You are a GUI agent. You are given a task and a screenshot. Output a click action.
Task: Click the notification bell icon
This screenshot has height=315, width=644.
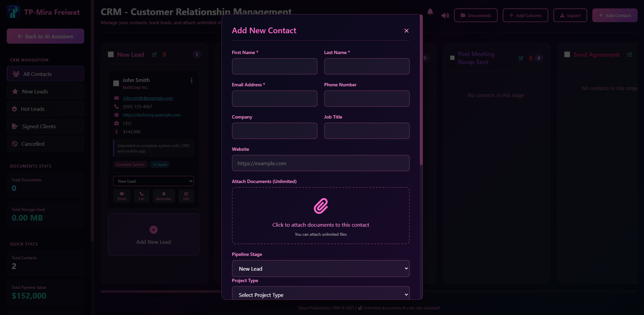(x=430, y=11)
